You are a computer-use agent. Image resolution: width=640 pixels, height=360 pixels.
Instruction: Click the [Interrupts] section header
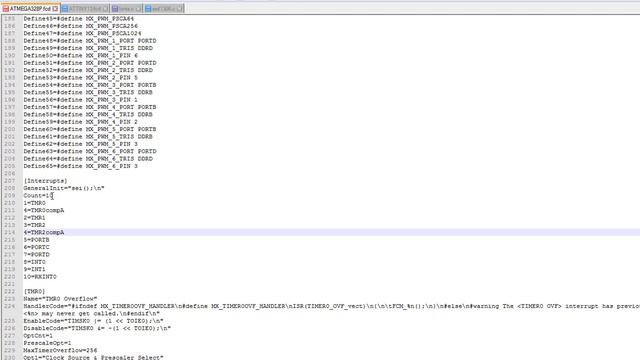tap(45, 181)
